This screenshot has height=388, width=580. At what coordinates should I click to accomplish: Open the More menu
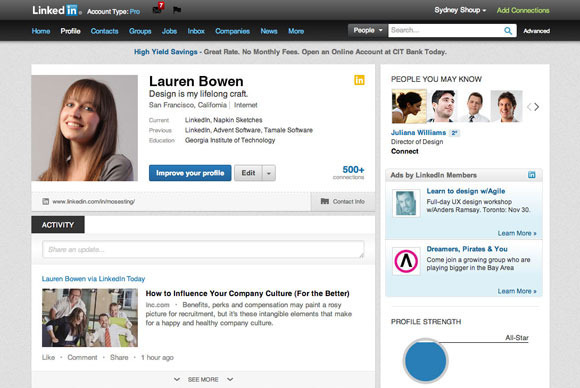point(296,31)
